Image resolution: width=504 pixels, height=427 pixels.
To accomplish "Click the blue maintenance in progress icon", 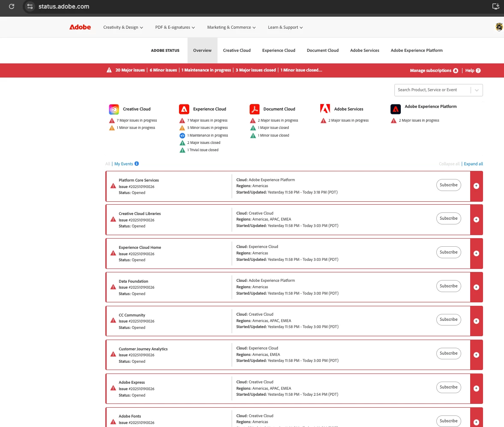I will coord(182,136).
